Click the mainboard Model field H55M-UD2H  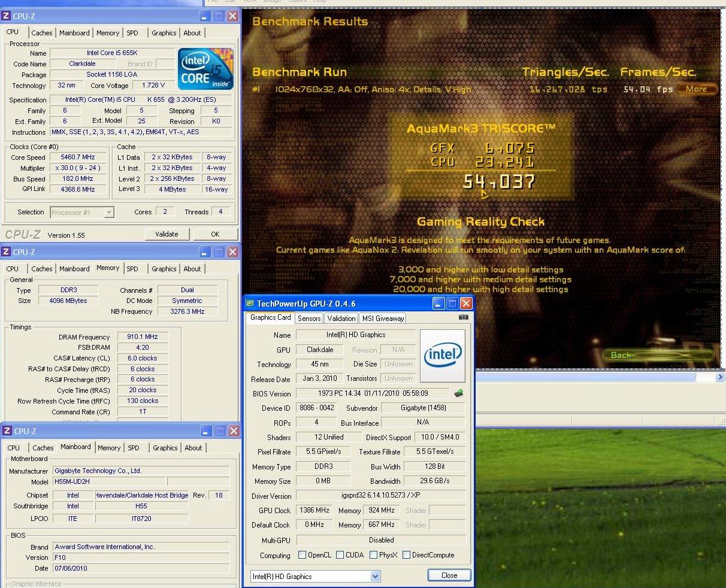(x=108, y=482)
